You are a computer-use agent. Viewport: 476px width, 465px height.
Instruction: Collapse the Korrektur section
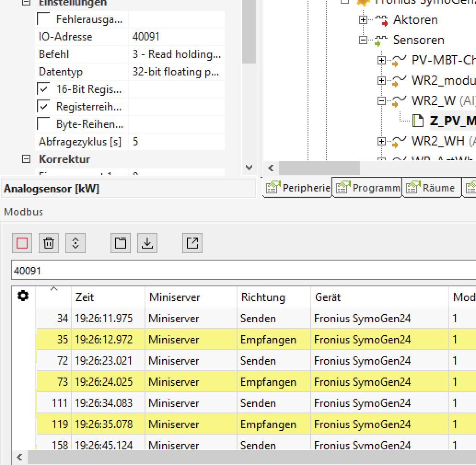point(26,159)
